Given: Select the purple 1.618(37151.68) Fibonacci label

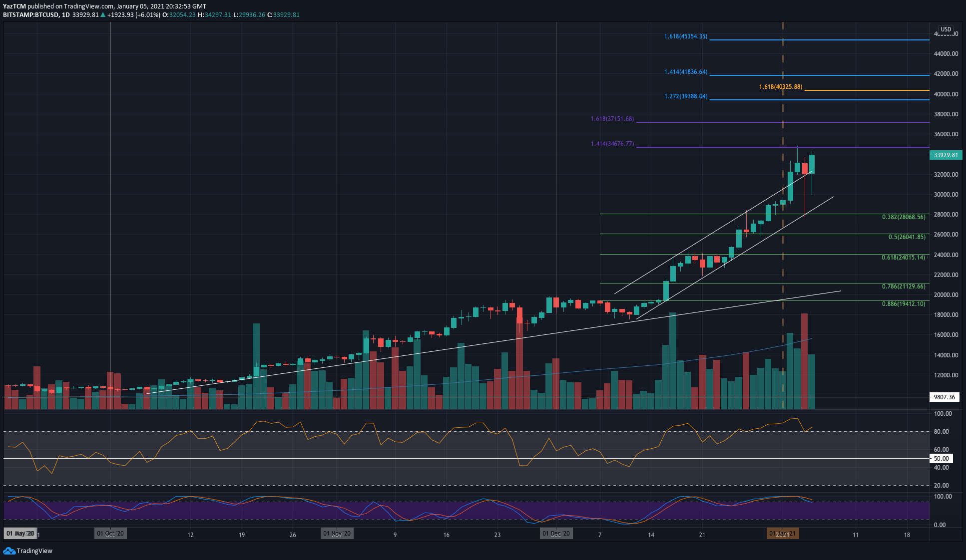Looking at the screenshot, I should (612, 119).
